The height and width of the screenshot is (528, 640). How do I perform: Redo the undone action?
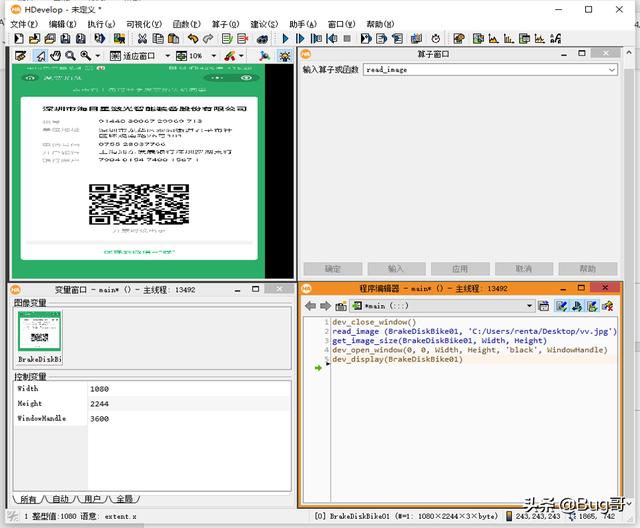point(208,39)
